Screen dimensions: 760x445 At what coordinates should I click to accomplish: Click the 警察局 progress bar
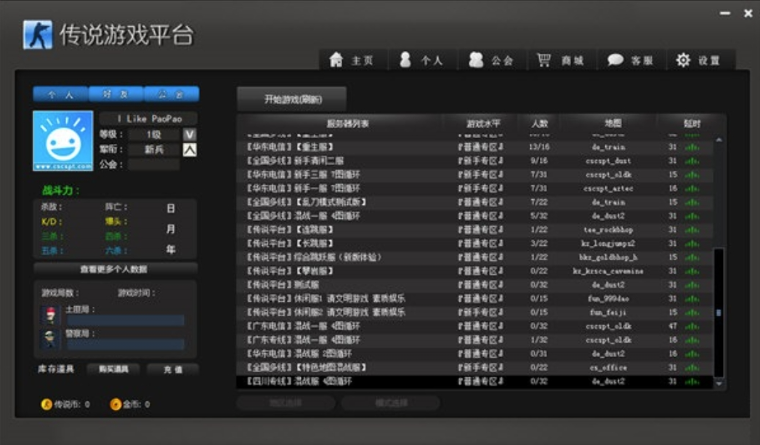(x=126, y=344)
